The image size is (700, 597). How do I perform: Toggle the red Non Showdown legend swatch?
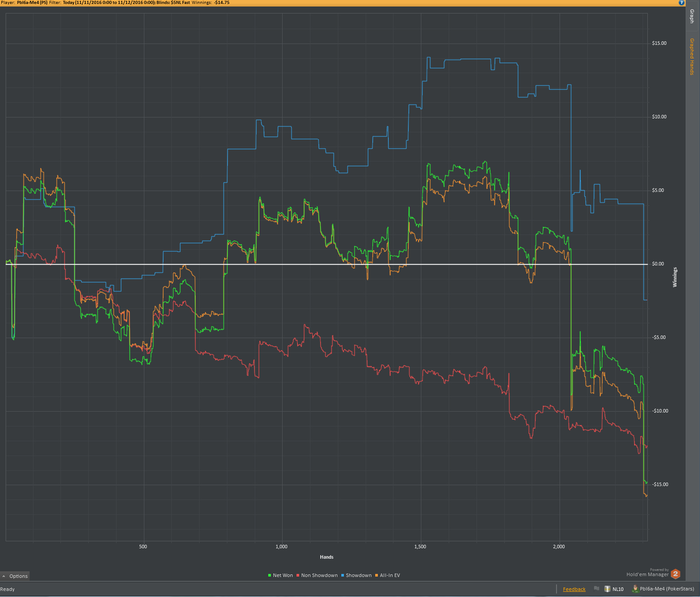coord(298,576)
